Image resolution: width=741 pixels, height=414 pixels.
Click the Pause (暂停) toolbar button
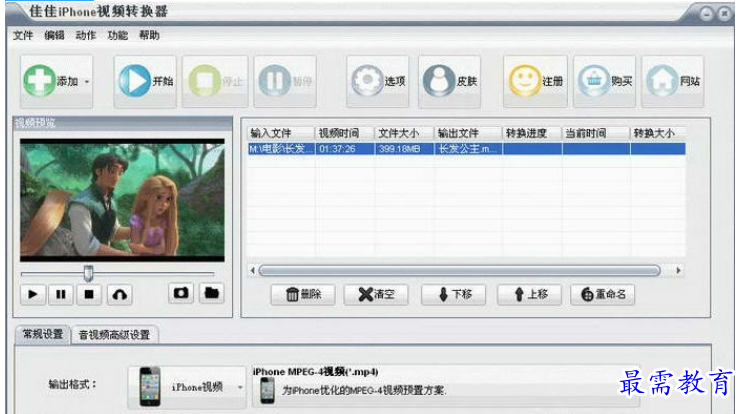click(x=285, y=81)
